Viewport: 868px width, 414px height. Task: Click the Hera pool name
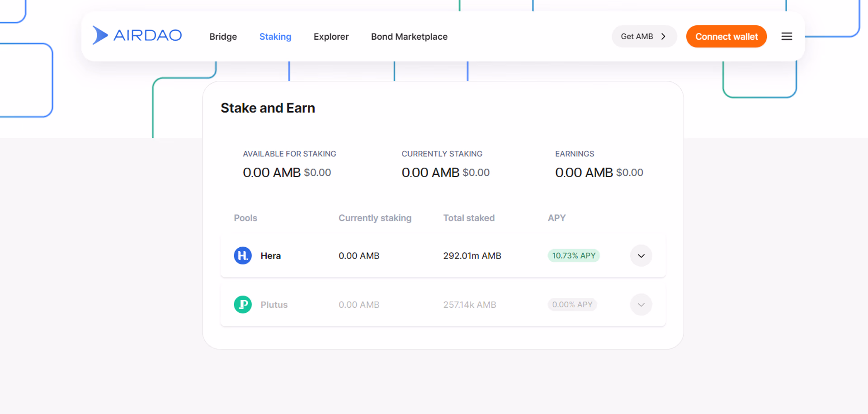pyautogui.click(x=271, y=256)
